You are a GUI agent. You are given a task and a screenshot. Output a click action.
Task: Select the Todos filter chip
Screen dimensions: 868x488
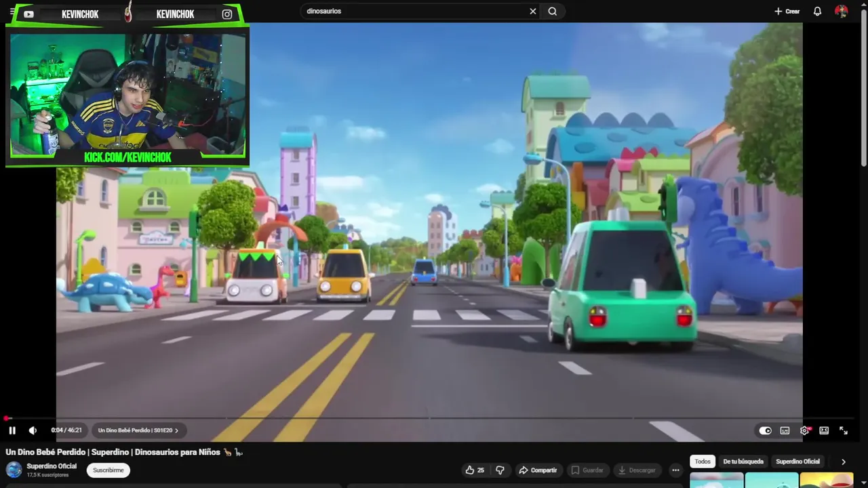click(703, 462)
